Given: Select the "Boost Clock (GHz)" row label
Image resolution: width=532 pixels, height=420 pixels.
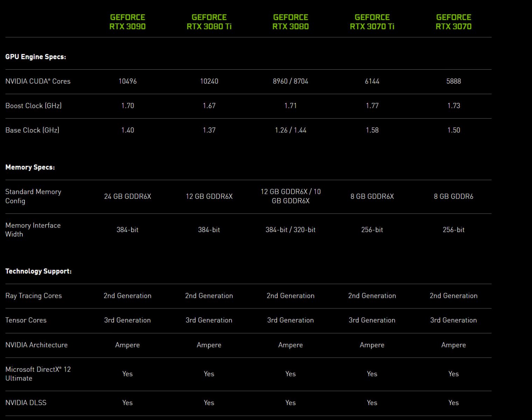Looking at the screenshot, I should point(34,106).
